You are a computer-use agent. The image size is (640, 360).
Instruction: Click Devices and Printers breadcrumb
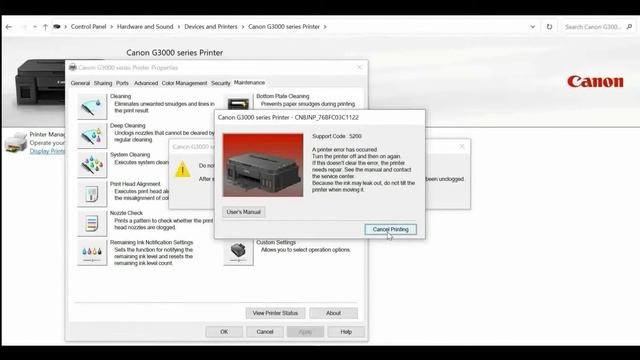[x=211, y=27]
